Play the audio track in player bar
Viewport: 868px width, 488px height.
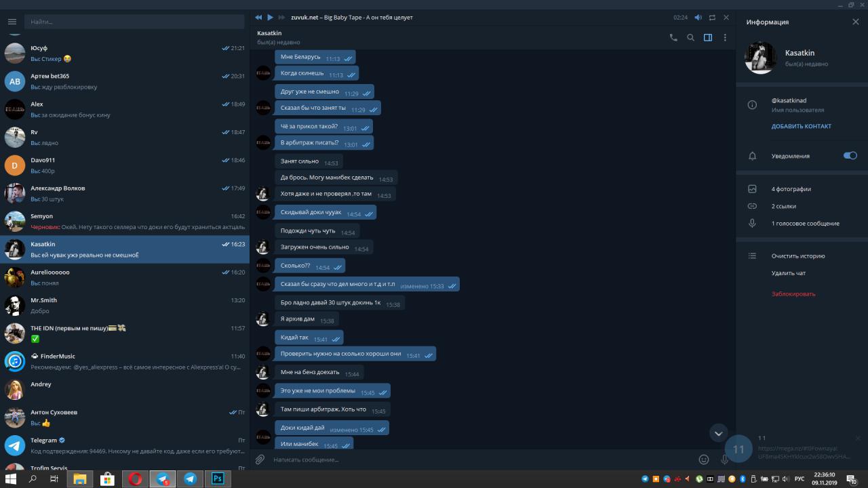(271, 17)
